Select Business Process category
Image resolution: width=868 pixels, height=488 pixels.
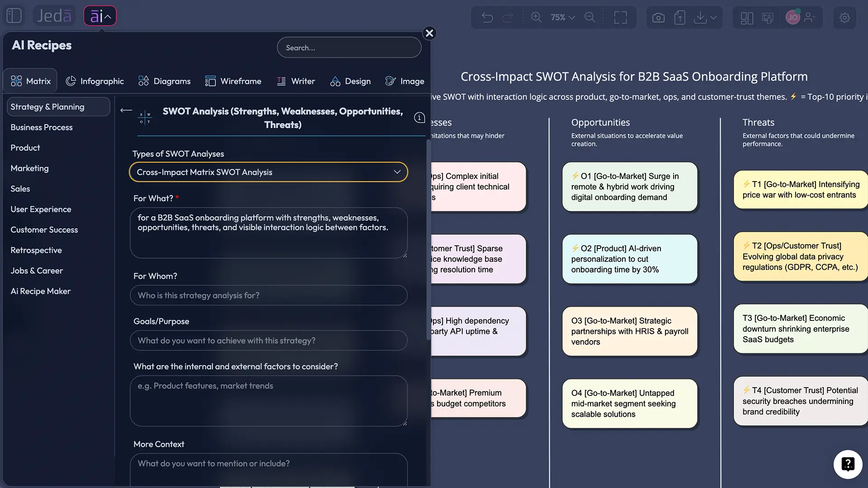coord(42,127)
